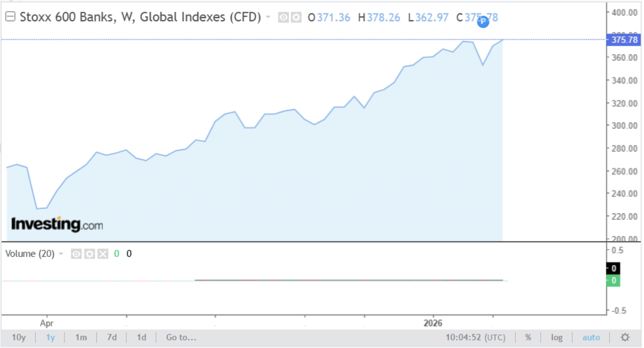
Task: Toggle log scale mode
Action: coord(557,337)
